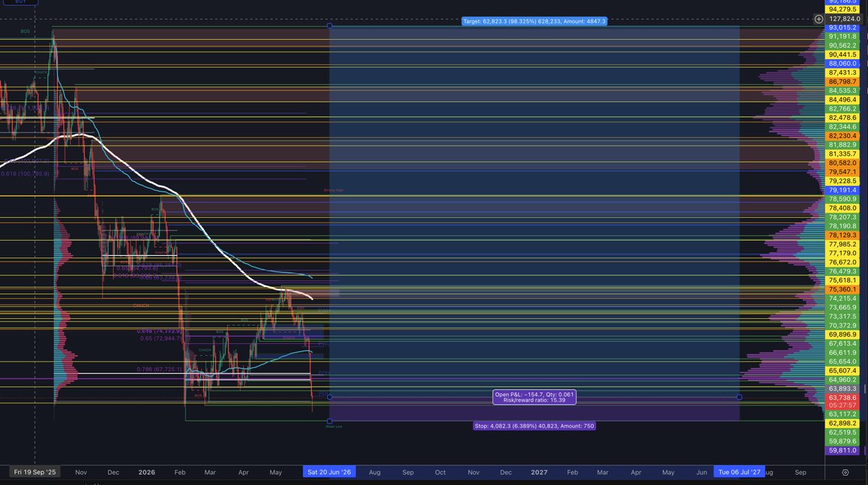The height and width of the screenshot is (485, 868).
Task: Select the 79,191.4 blue price label
Action: point(843,190)
